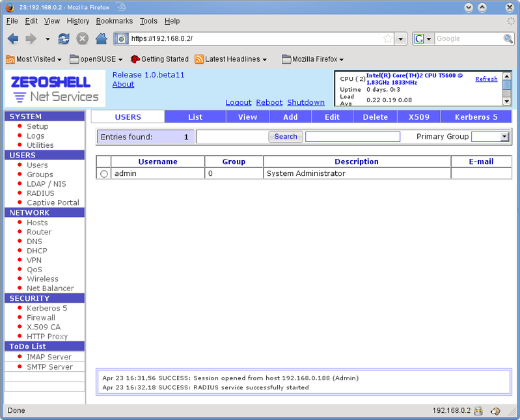520x420 pixels.
Task: Open Firewall under Security section
Action: [x=40, y=318]
